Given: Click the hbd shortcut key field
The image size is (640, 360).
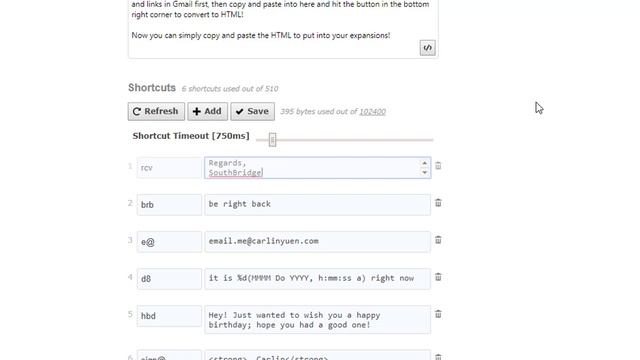Looking at the screenshot, I should pos(169,316).
